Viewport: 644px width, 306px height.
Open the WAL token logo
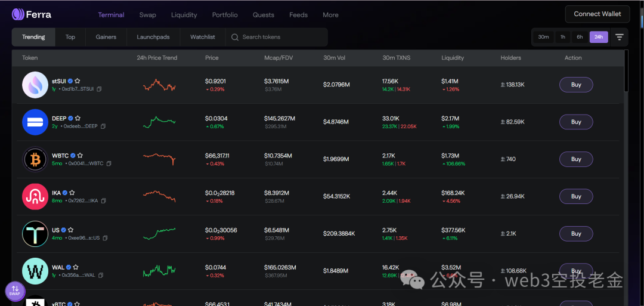point(35,271)
